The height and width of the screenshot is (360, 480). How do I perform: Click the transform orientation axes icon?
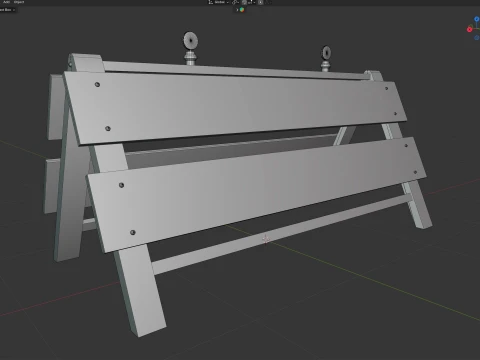(x=211, y=2)
